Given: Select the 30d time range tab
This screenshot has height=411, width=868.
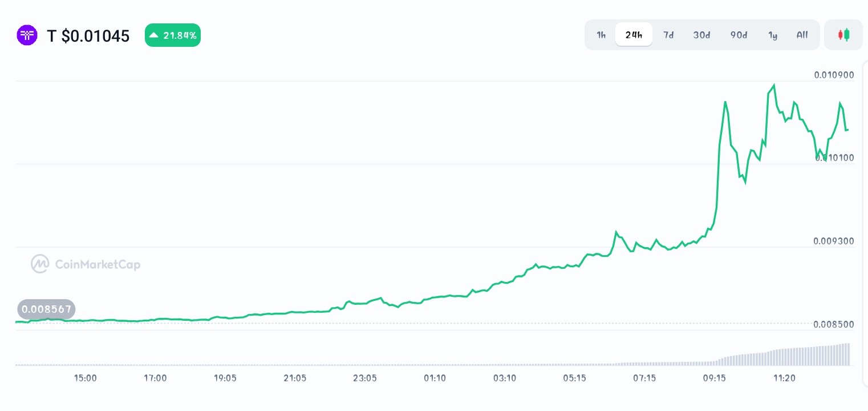Looking at the screenshot, I should 701,35.
